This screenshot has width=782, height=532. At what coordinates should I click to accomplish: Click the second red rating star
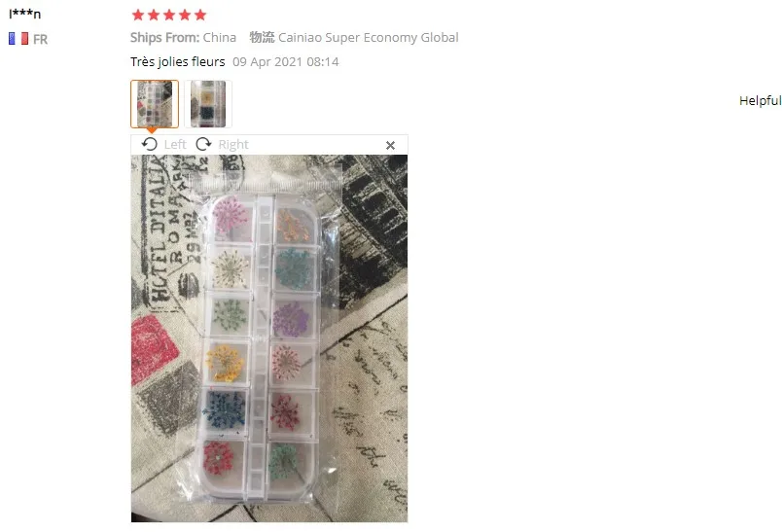(x=154, y=15)
